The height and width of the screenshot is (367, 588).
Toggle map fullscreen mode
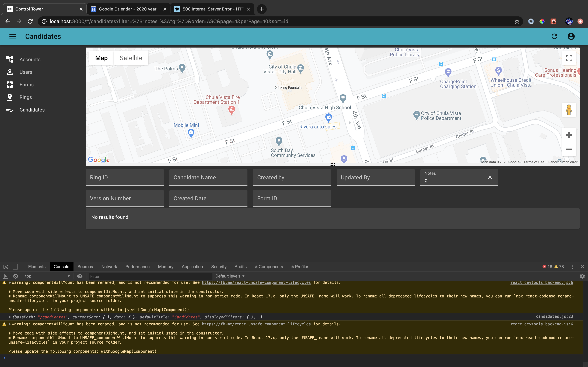click(x=569, y=58)
